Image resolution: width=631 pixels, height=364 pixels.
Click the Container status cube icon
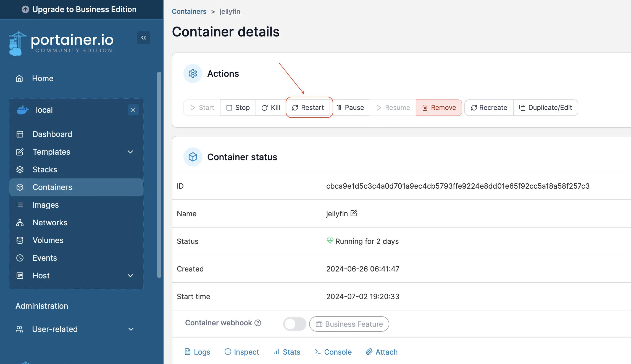(x=193, y=157)
